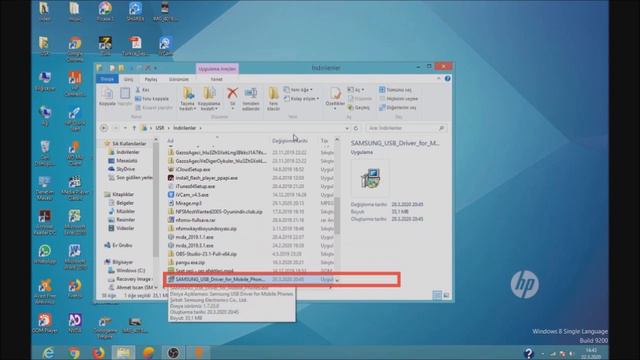Screen dimensions: 640x360
Task: Click the question mark icon in system tray
Action: 529,353
